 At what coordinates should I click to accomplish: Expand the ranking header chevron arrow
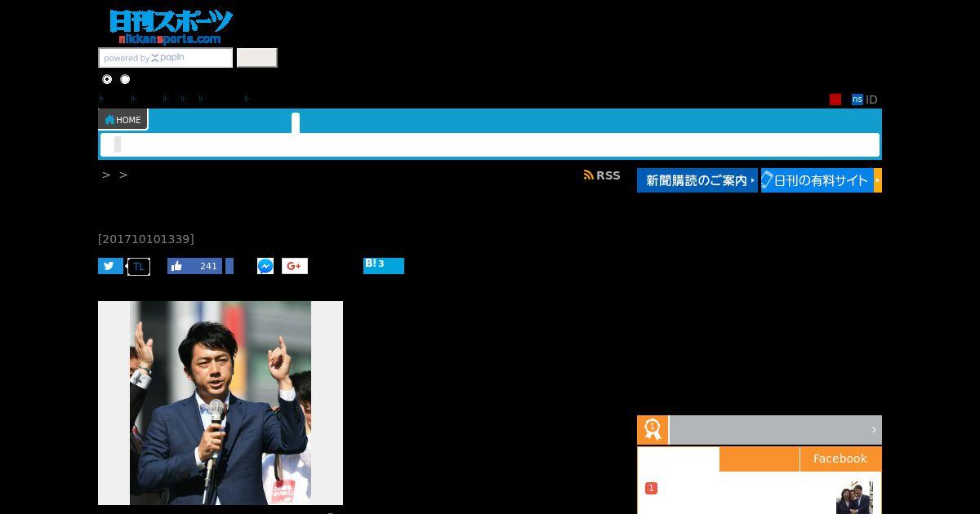(874, 430)
